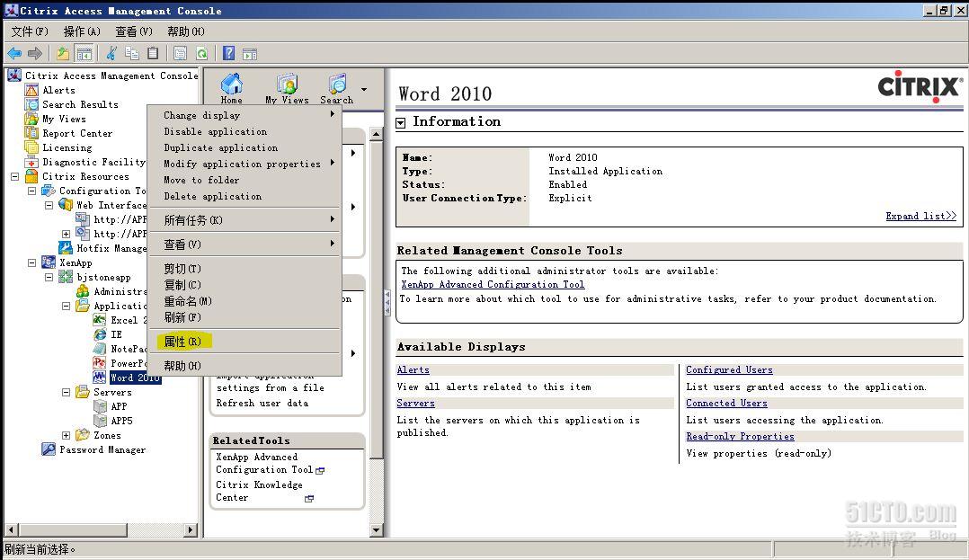Choose Delete application in context menu
The height and width of the screenshot is (560, 969).
[x=244, y=196]
